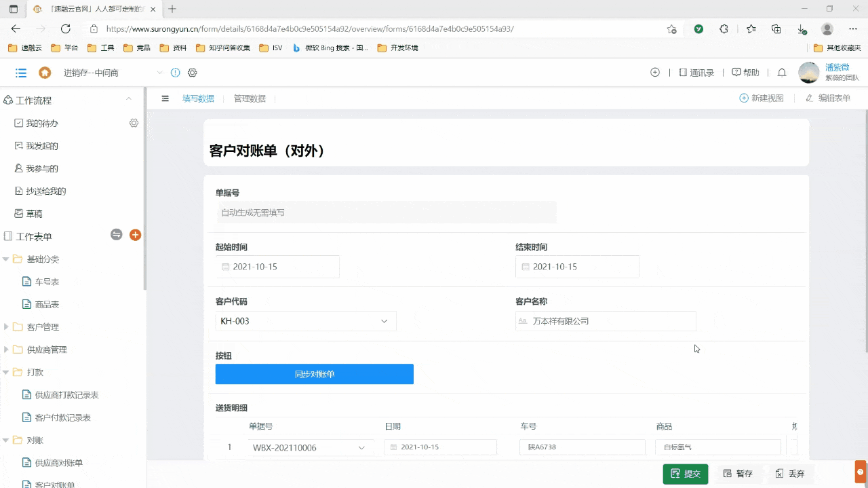Open 知乎问答收集 bookmark folder

pos(223,48)
